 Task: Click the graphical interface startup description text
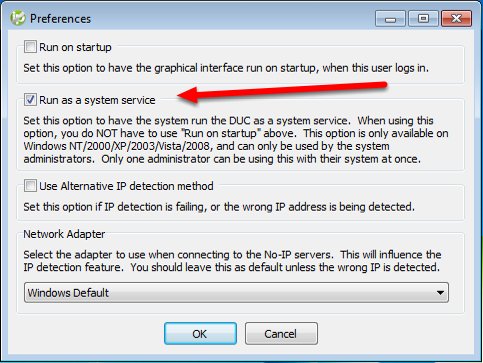point(226,68)
